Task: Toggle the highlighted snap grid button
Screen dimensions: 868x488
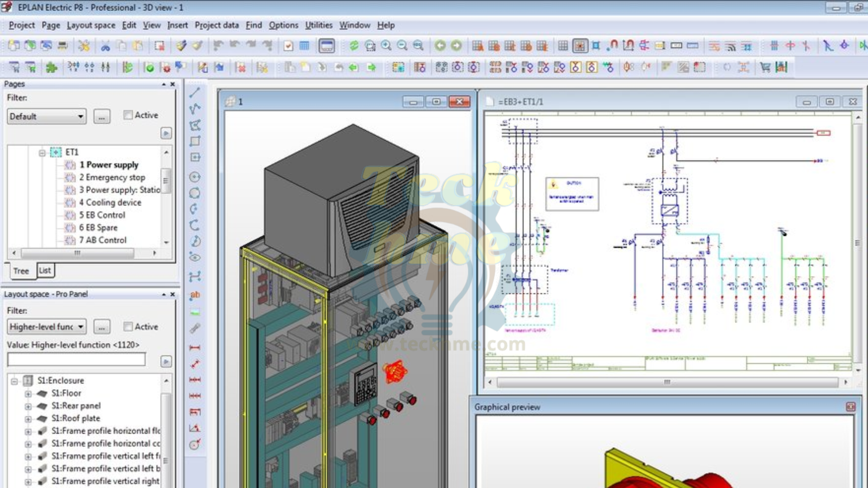Action: click(x=580, y=46)
